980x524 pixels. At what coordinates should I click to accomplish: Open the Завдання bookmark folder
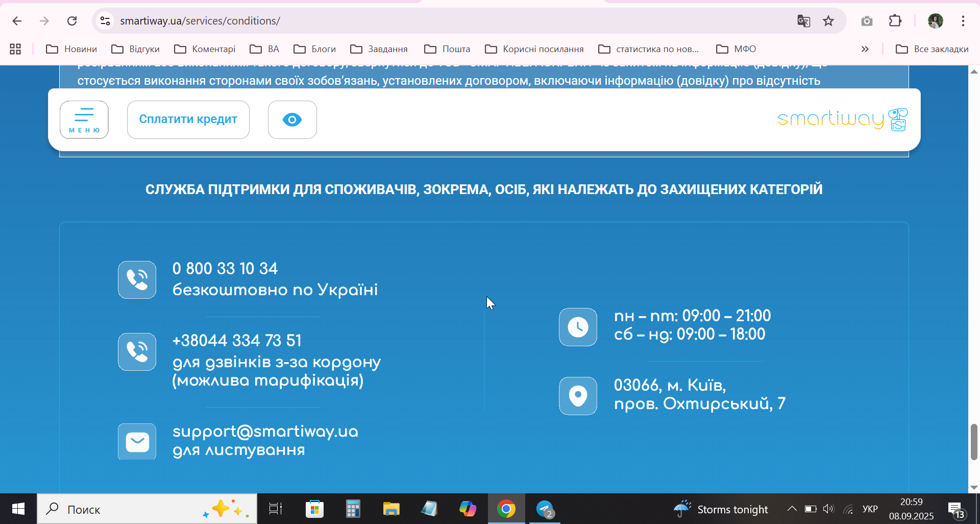pyautogui.click(x=379, y=49)
